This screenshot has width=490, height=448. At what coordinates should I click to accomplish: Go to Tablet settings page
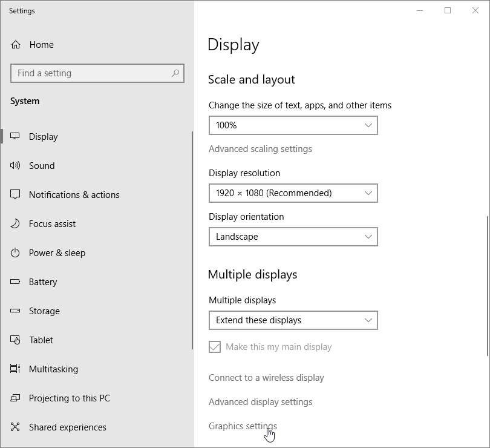click(41, 340)
